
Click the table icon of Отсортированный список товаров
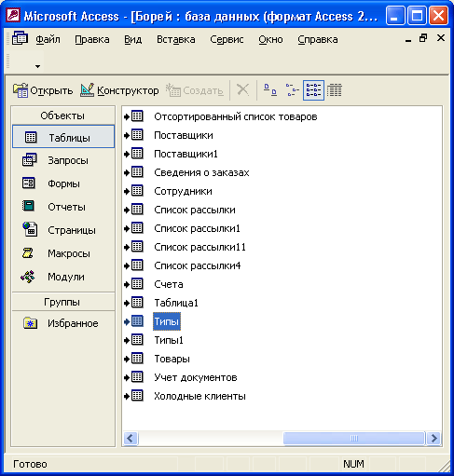point(137,116)
